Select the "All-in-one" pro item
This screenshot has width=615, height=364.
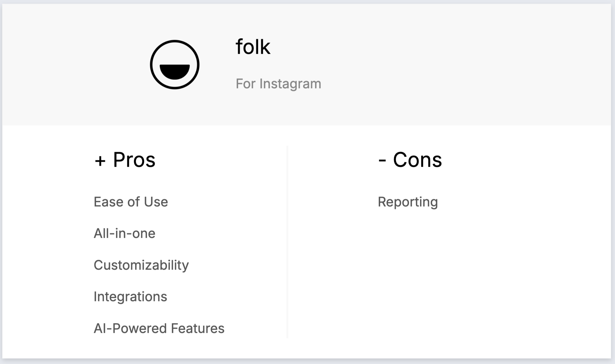[124, 233]
